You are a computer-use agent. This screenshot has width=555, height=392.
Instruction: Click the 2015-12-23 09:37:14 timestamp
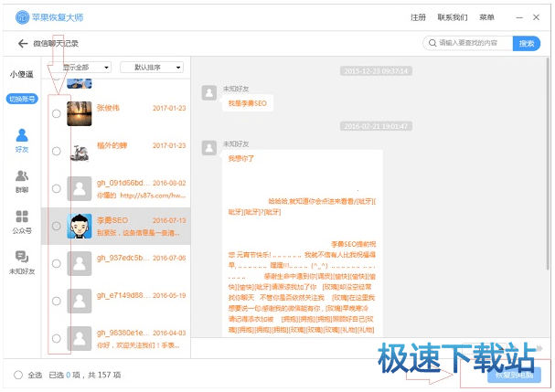tap(376, 71)
